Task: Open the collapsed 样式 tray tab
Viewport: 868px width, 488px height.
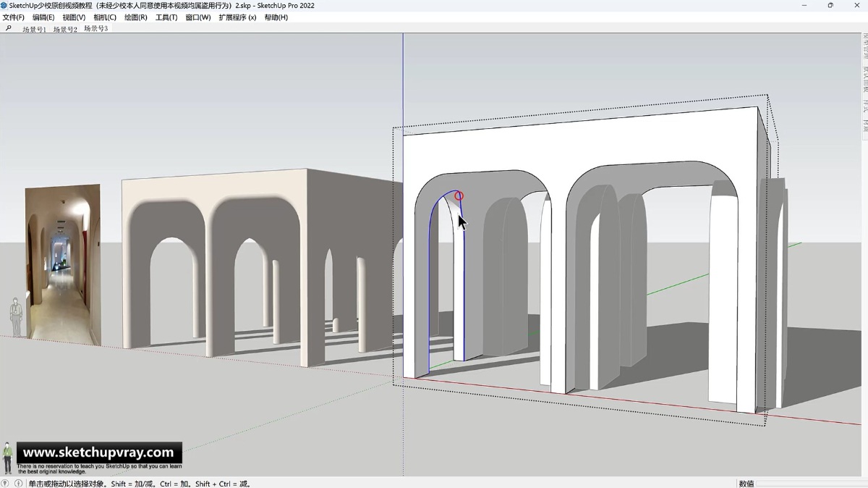Action: tap(865, 106)
